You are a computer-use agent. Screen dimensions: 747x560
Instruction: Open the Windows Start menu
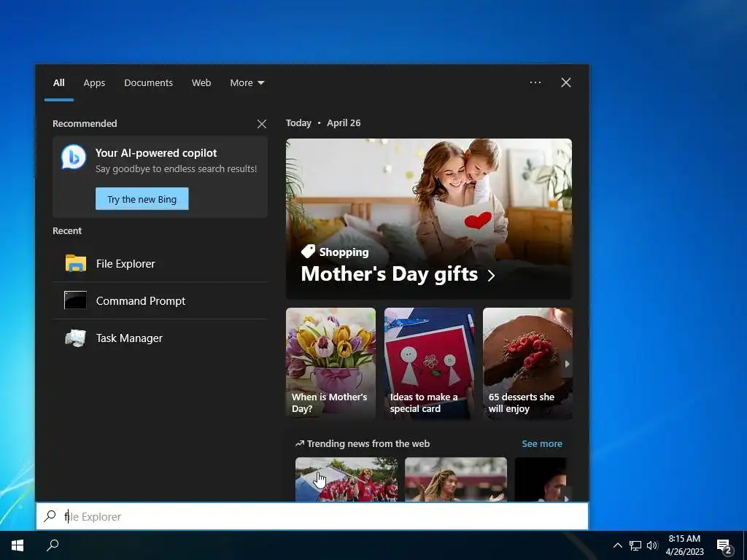point(18,545)
